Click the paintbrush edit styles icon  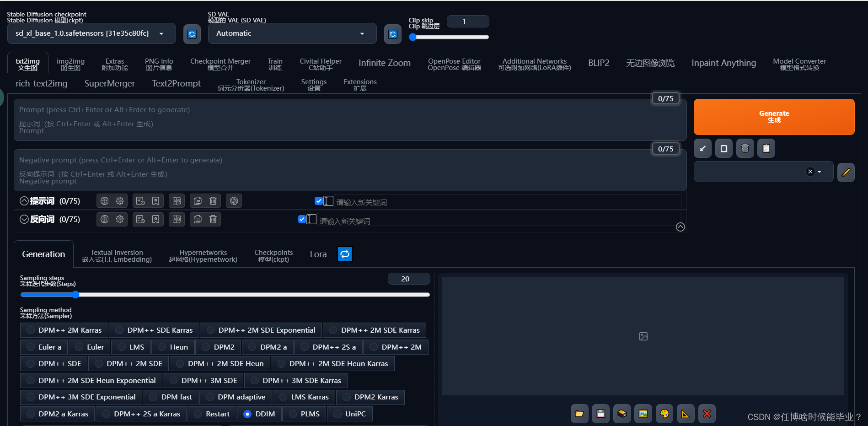point(846,173)
